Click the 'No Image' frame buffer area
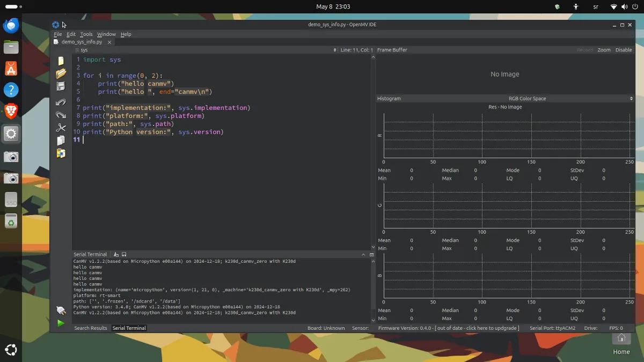Screen dimensions: 644x362 pos(505,75)
